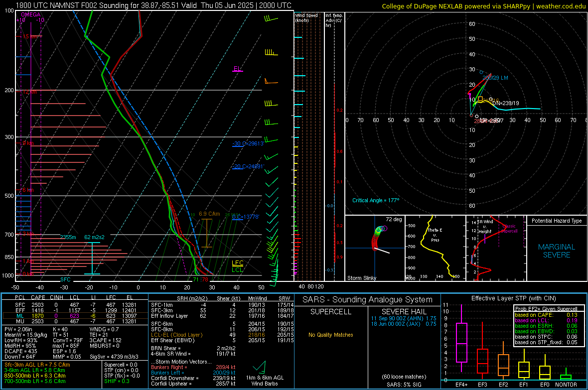Click the 'Potential Hazard Type' header

click(557, 221)
